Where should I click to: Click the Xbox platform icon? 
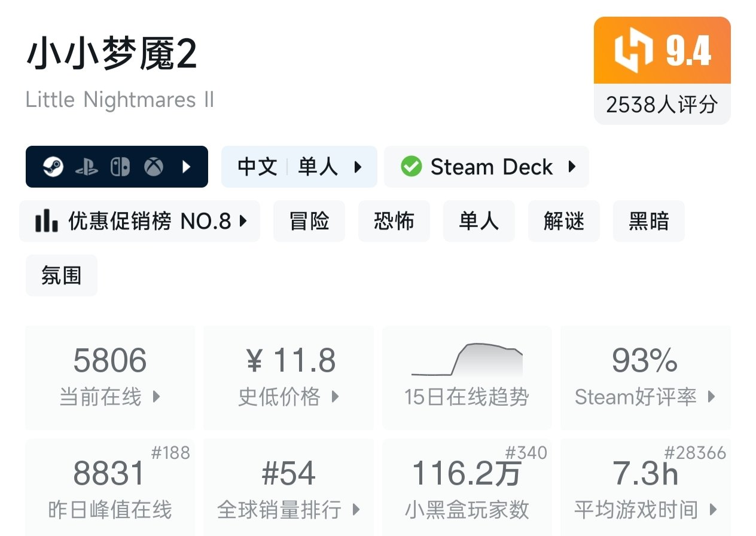[154, 167]
